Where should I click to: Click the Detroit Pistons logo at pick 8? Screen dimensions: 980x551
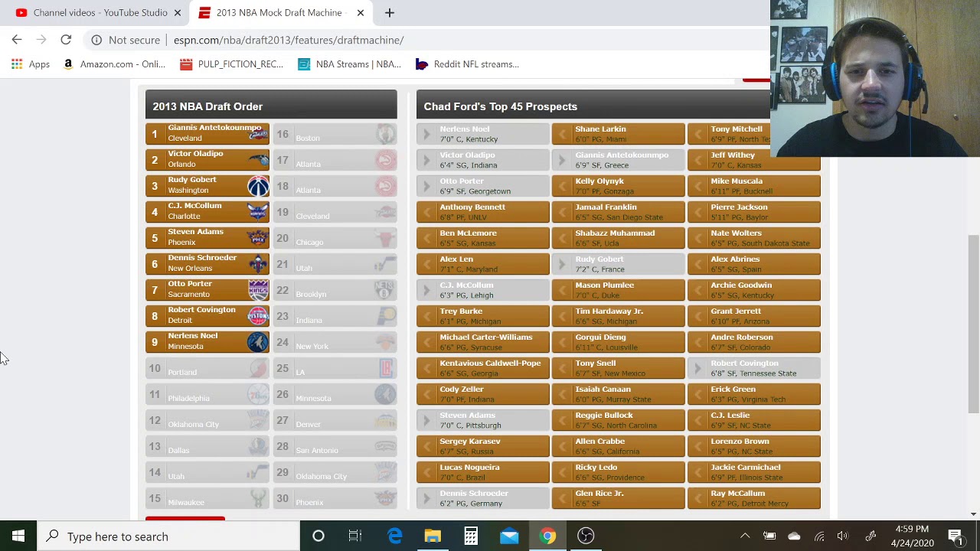[258, 316]
